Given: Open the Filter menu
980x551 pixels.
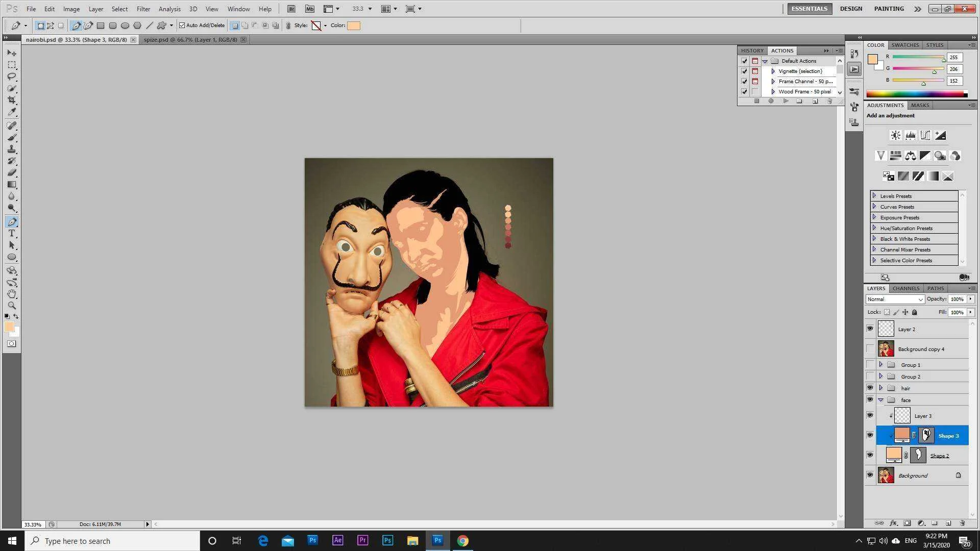Looking at the screenshot, I should tap(143, 9).
